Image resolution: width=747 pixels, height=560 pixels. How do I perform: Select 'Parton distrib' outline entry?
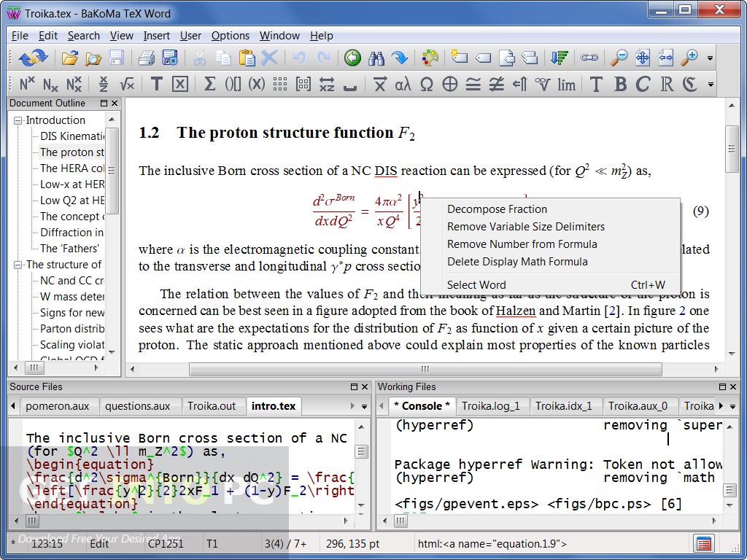tap(72, 329)
